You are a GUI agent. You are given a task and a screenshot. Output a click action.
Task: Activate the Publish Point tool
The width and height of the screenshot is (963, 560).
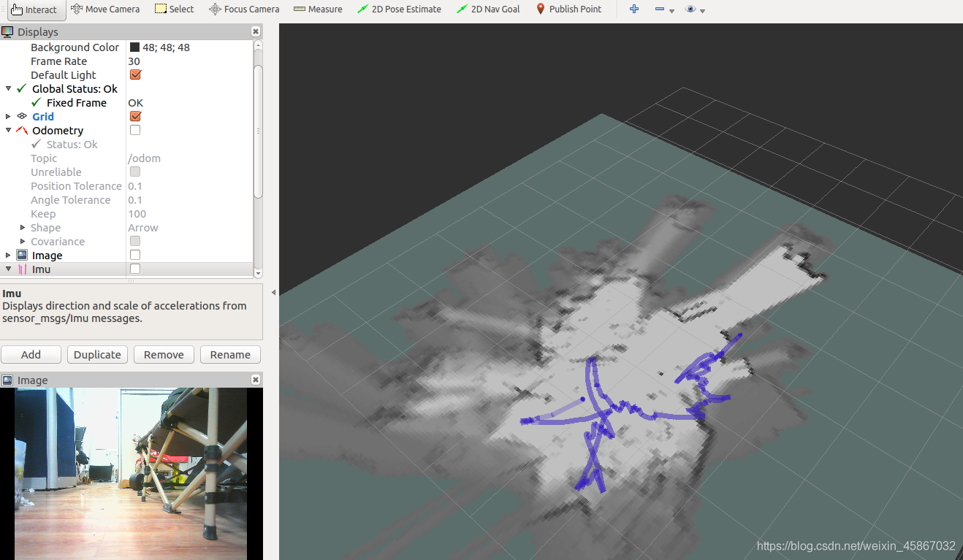coord(568,9)
